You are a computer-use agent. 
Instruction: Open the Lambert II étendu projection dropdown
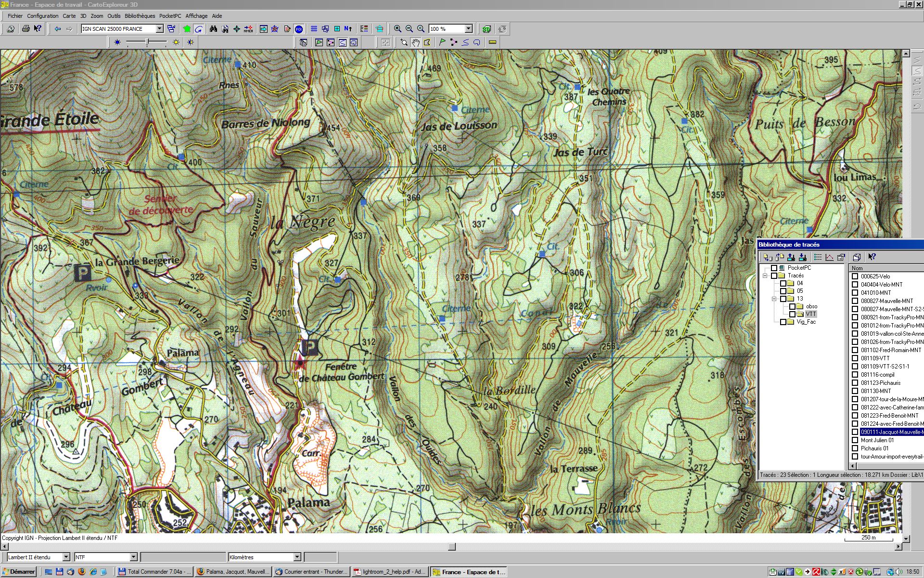pos(66,557)
